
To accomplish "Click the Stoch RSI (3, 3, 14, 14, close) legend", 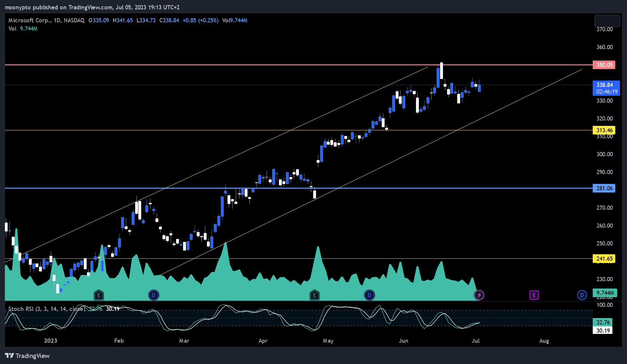I will point(47,309).
